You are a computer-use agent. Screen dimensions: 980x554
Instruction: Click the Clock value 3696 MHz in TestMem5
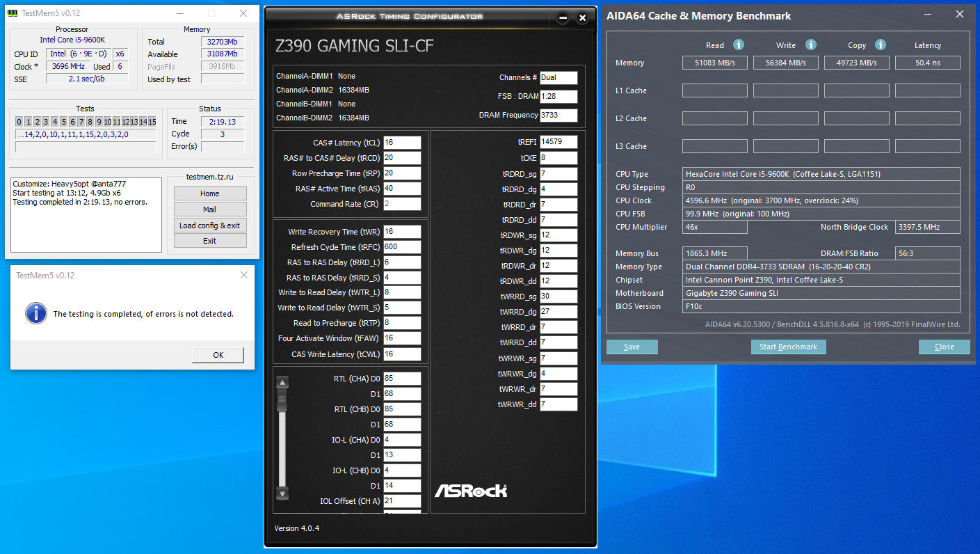click(x=67, y=67)
